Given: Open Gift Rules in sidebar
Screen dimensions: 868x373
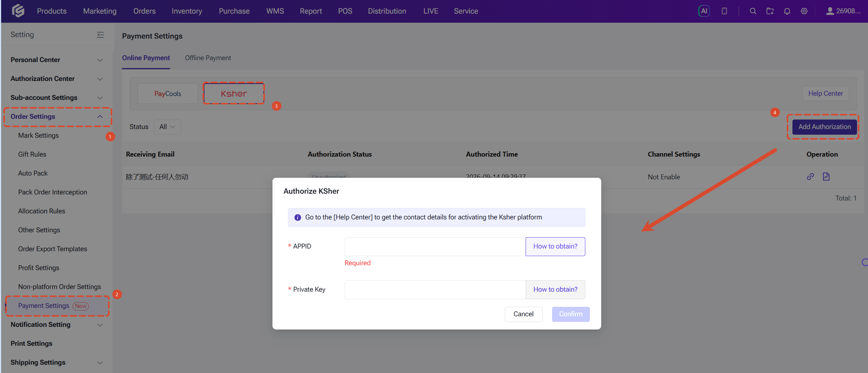Looking at the screenshot, I should (32, 154).
